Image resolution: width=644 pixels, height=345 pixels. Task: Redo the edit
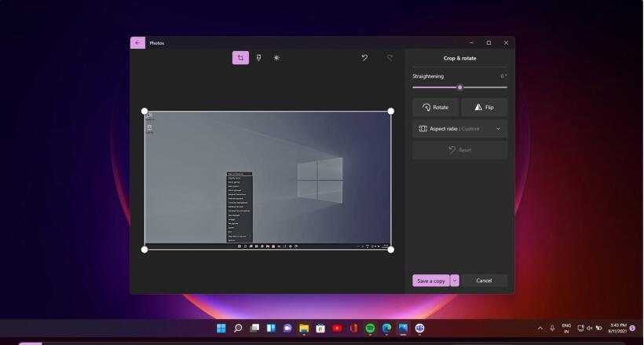390,58
